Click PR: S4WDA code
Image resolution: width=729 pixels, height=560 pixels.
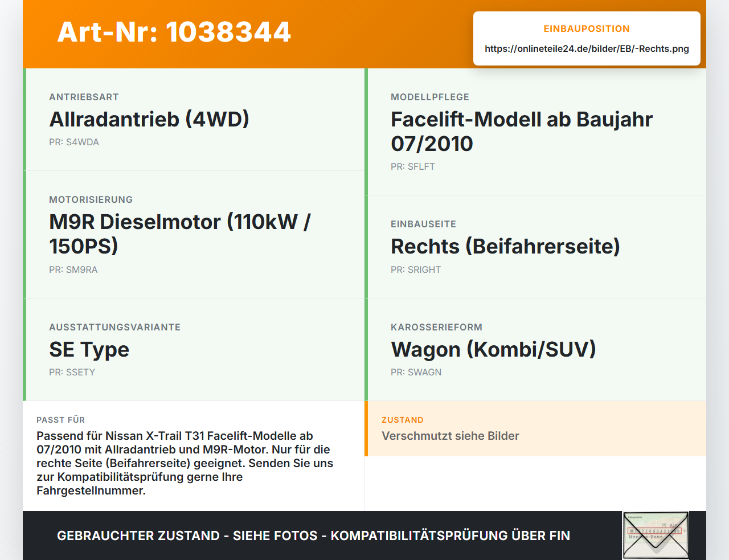(74, 142)
